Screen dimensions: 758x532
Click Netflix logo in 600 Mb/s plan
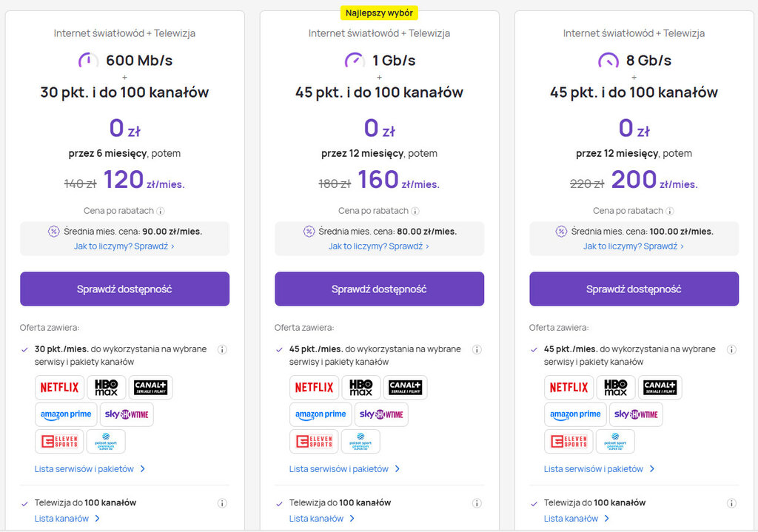(59, 387)
